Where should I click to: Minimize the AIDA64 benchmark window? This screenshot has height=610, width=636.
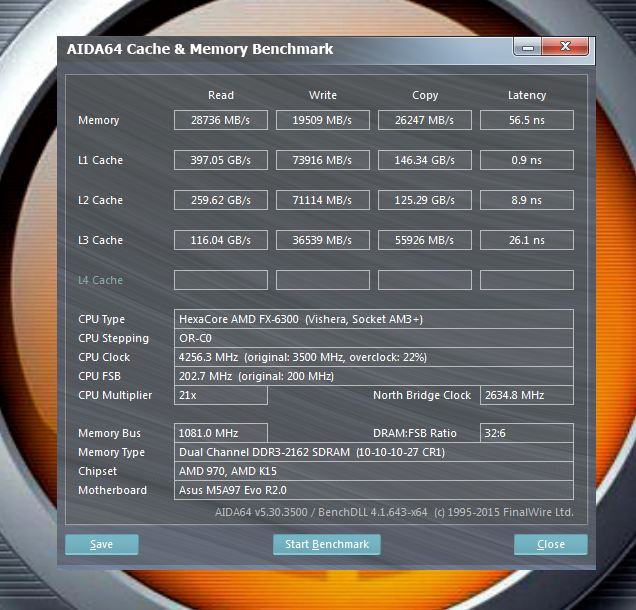coord(528,47)
